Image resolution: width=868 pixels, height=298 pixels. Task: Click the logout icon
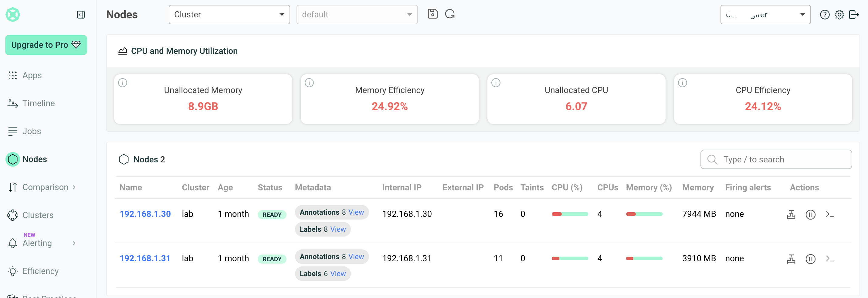[854, 15]
